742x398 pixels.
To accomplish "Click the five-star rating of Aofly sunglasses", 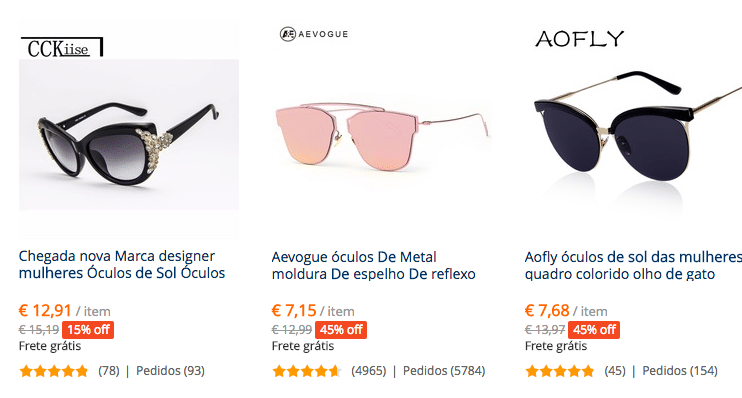I will [560, 371].
